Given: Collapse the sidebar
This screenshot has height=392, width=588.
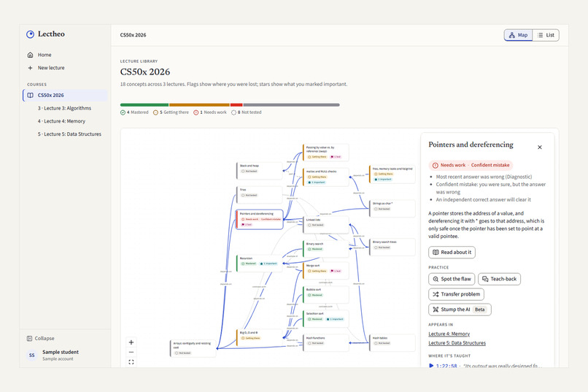Looking at the screenshot, I should click(x=41, y=339).
